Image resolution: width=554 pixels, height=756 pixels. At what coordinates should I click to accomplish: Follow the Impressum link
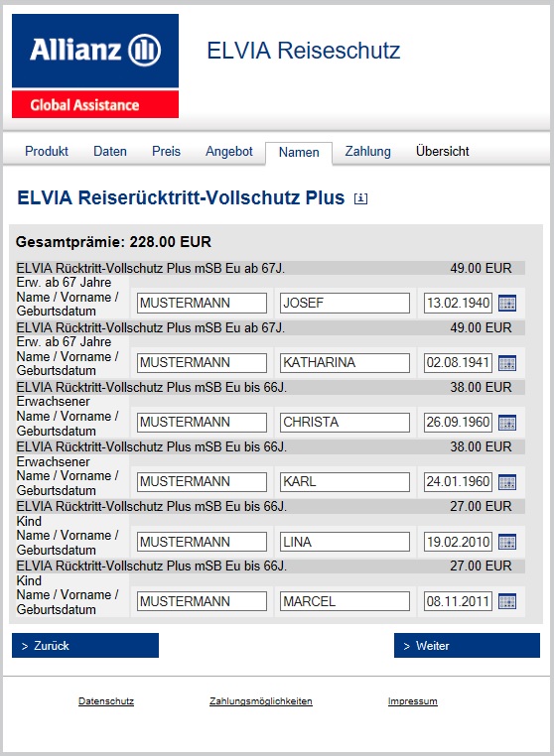tap(413, 701)
